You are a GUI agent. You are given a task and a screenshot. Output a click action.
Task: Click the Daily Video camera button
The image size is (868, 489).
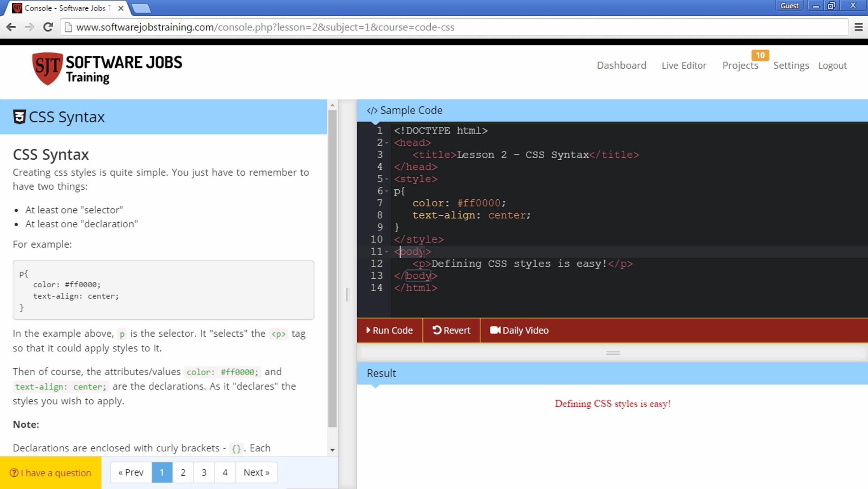pos(519,330)
